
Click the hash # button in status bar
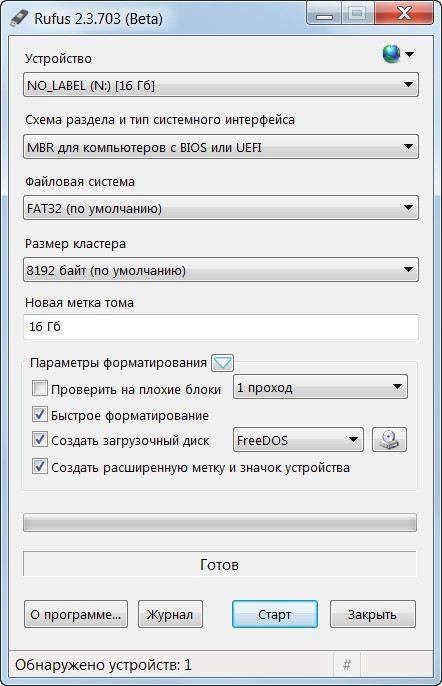tap(347, 665)
